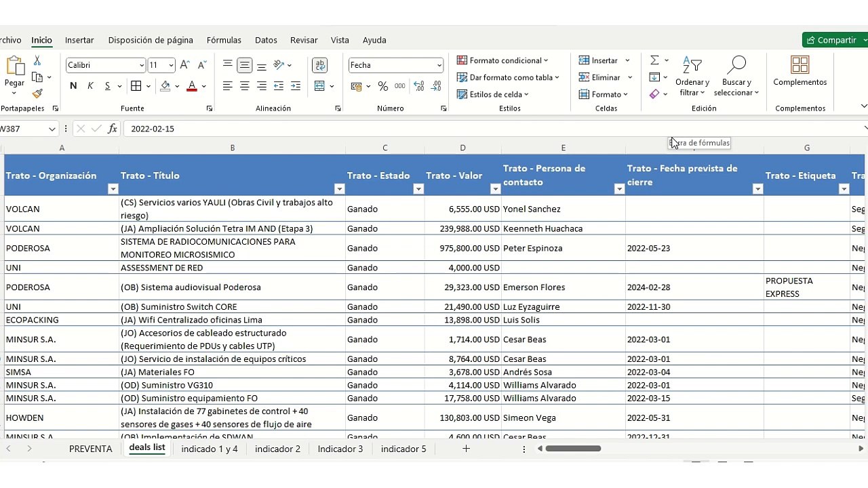Click the Format Painter brush icon
Viewport: 868px width, 488px height.
(x=37, y=94)
